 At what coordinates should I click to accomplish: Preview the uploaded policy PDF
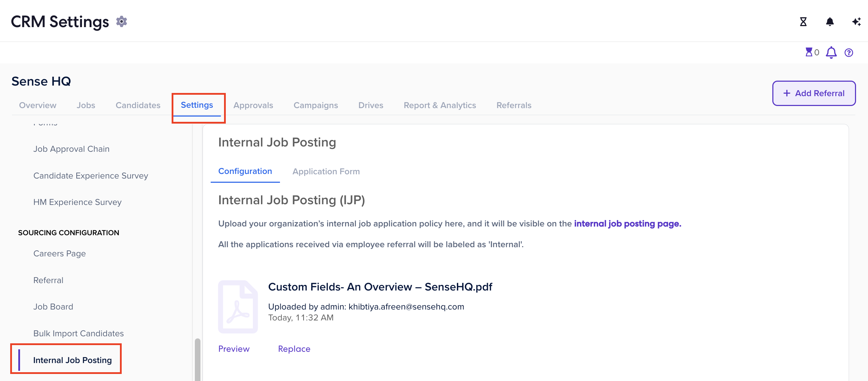[234, 349]
